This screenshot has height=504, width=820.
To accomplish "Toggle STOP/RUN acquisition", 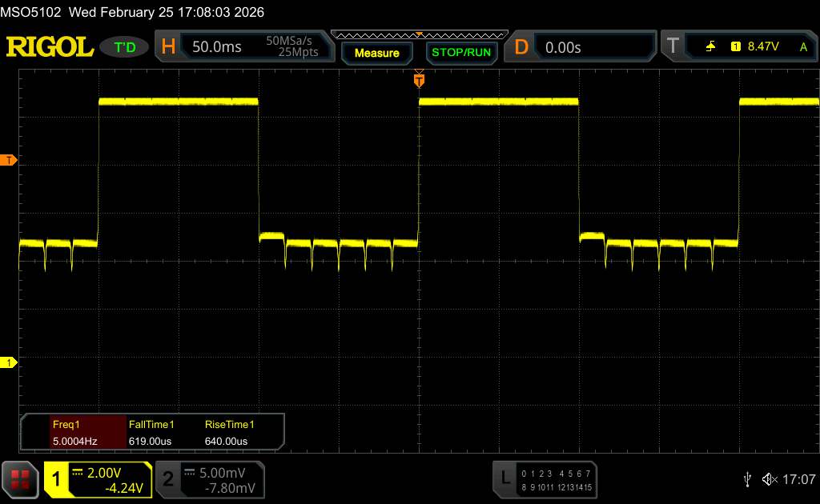I will click(x=460, y=53).
